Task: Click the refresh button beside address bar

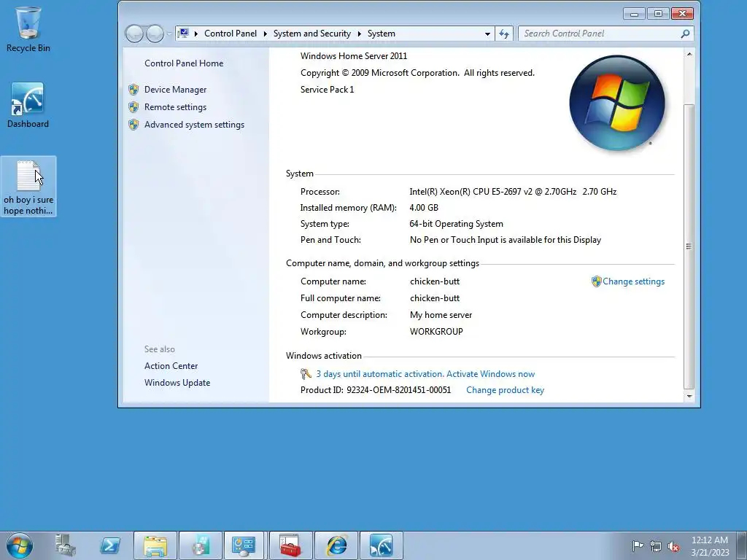Action: click(504, 34)
